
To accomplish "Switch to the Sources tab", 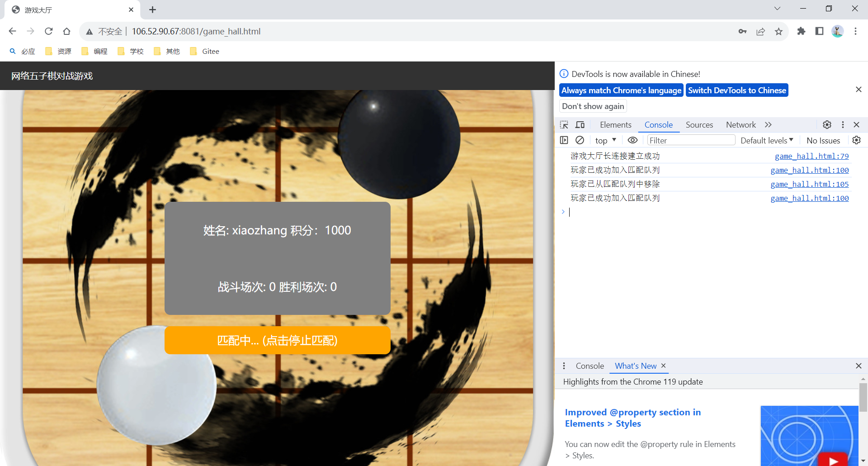I will point(699,125).
